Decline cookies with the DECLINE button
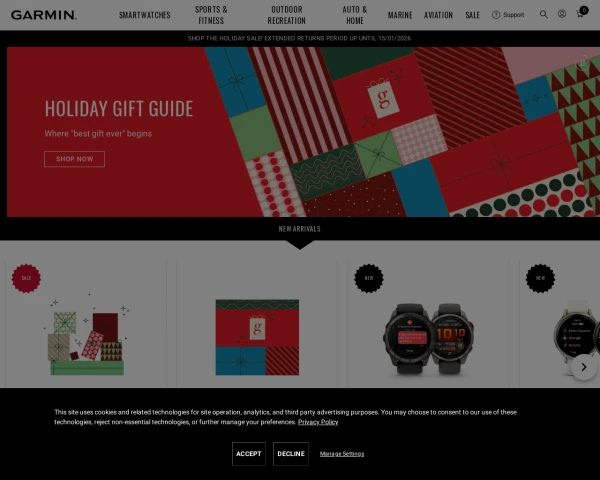The height and width of the screenshot is (480, 600). [x=291, y=454]
